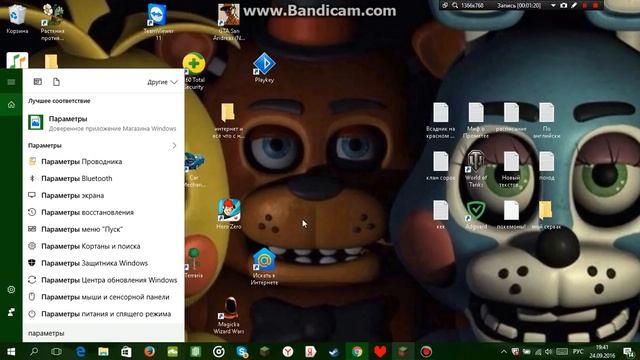
Task: Open Task View on taskbar
Action: (x=57, y=351)
